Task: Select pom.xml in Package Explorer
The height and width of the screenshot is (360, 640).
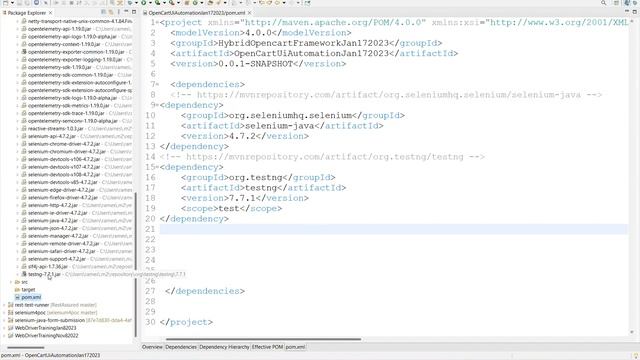Action: point(31,297)
